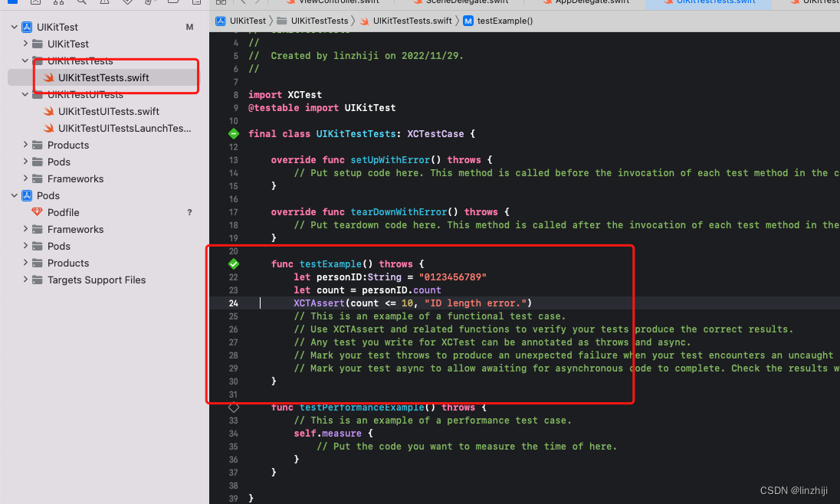This screenshot has height=504, width=840.
Task: Run testExample via the green diamond gutter icon
Action: point(234,263)
